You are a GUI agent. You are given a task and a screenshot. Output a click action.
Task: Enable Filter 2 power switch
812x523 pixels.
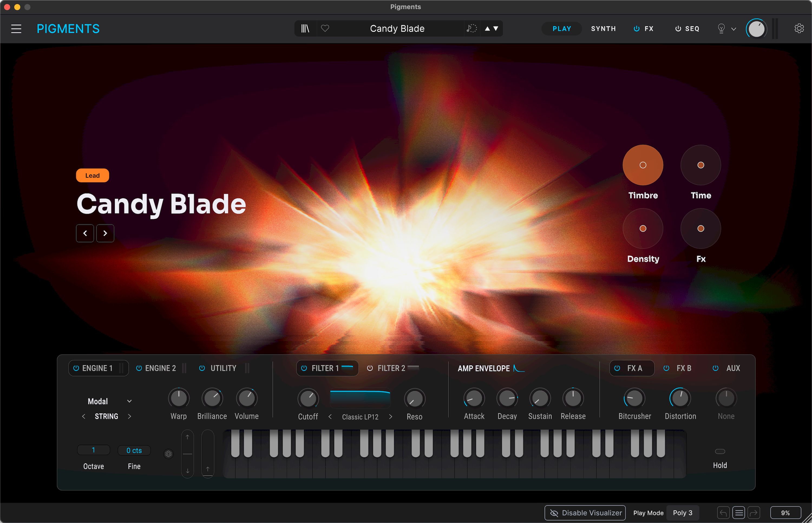pos(370,368)
